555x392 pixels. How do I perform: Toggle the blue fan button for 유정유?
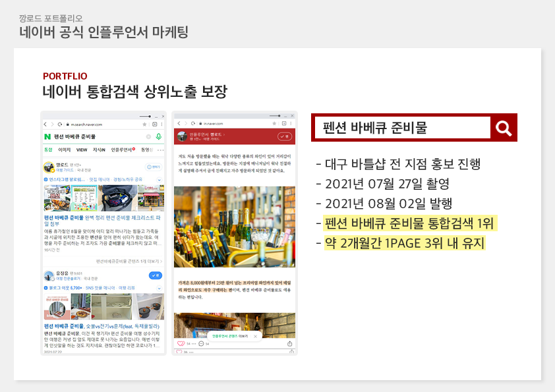pos(156,275)
